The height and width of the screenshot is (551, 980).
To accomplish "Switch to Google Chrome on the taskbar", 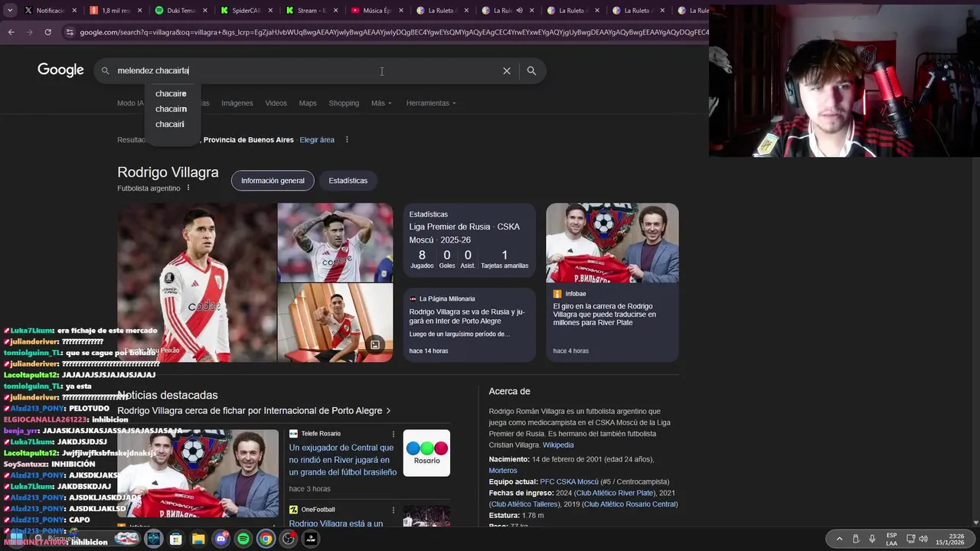I will (266, 539).
